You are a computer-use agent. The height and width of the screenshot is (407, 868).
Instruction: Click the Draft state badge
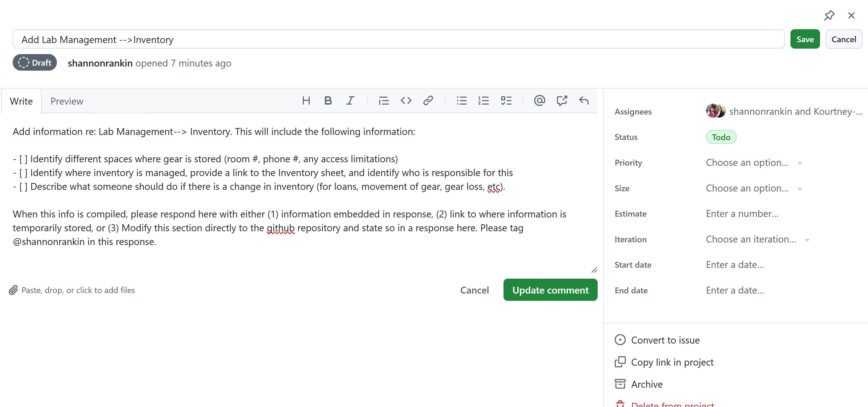click(35, 63)
